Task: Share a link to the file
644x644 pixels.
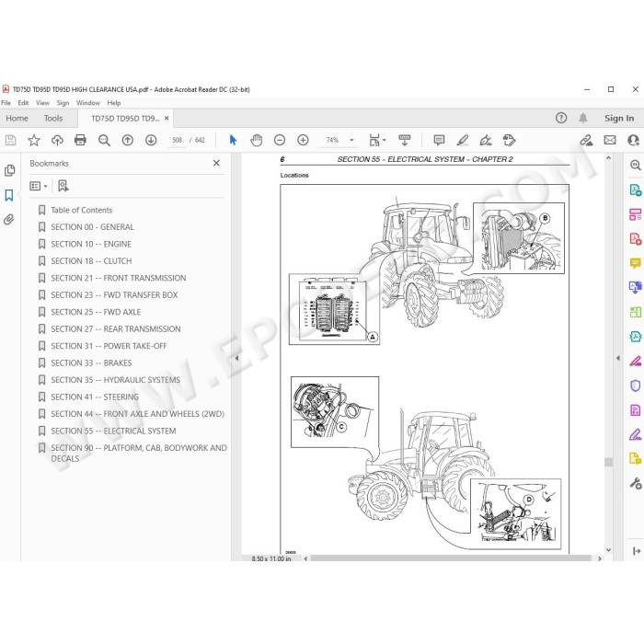Action: 586,141
